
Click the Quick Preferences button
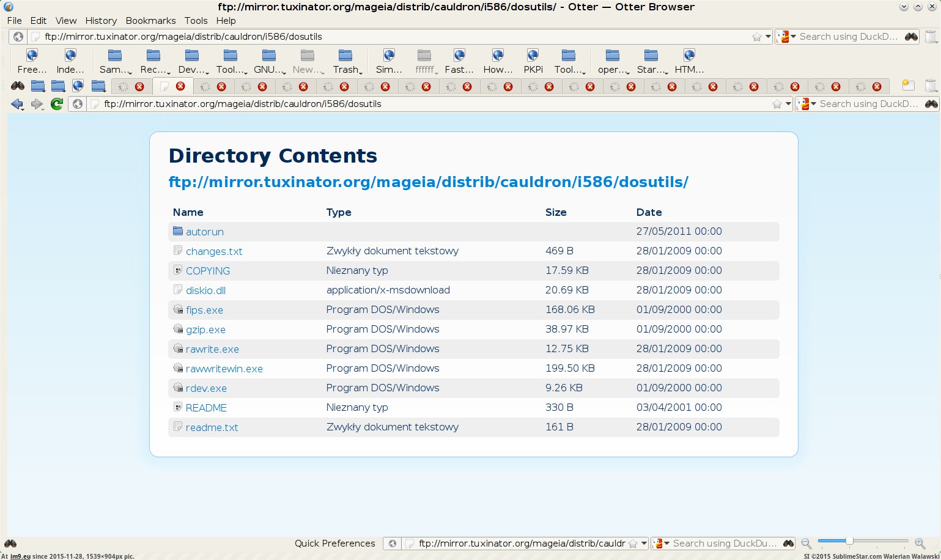tap(334, 543)
